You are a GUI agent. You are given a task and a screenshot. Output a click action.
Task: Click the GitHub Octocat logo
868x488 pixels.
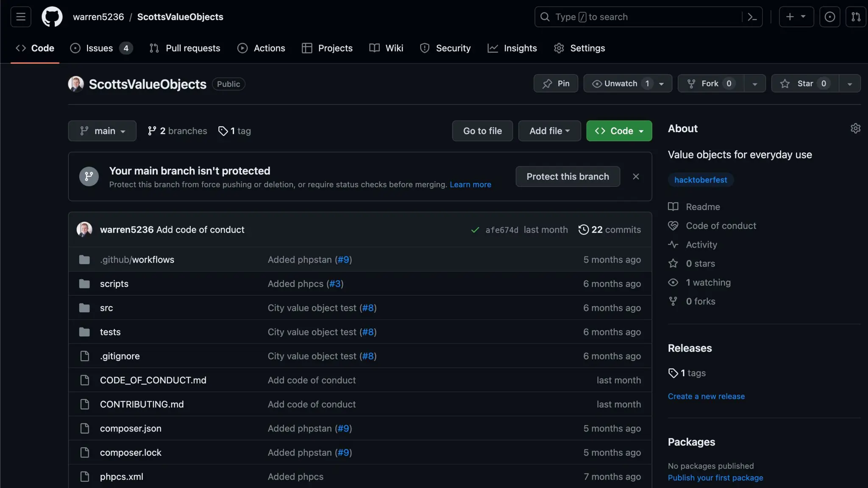(x=52, y=17)
